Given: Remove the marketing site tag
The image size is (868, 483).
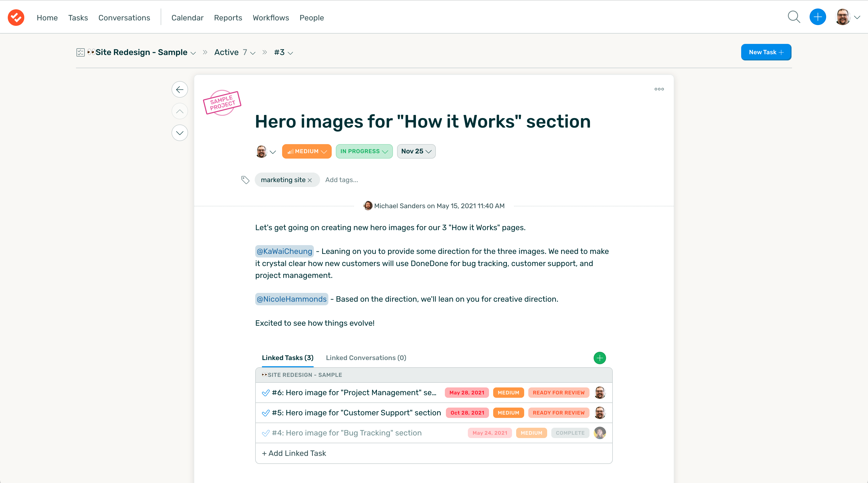Looking at the screenshot, I should 310,180.
